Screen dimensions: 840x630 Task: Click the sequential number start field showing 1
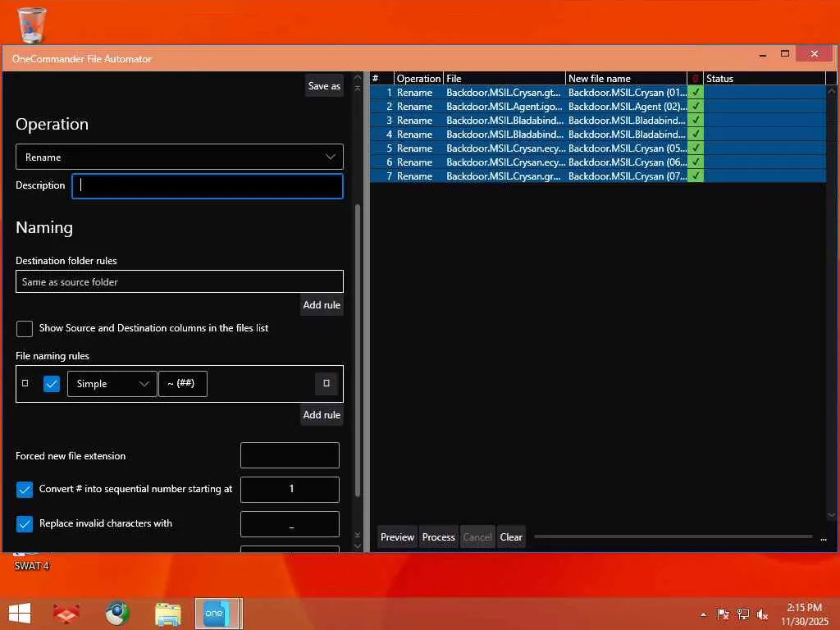pos(290,489)
